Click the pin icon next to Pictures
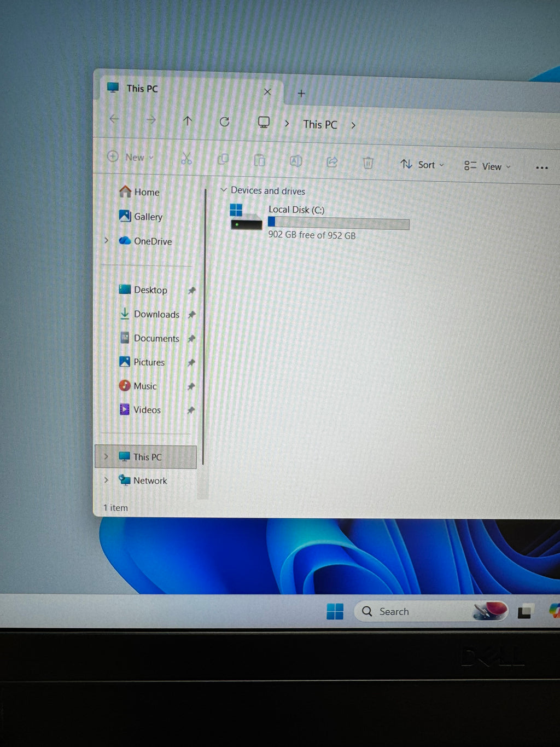The image size is (560, 747). [x=191, y=362]
